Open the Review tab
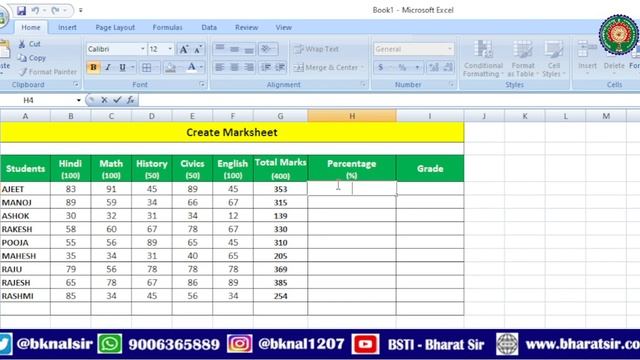 247,27
